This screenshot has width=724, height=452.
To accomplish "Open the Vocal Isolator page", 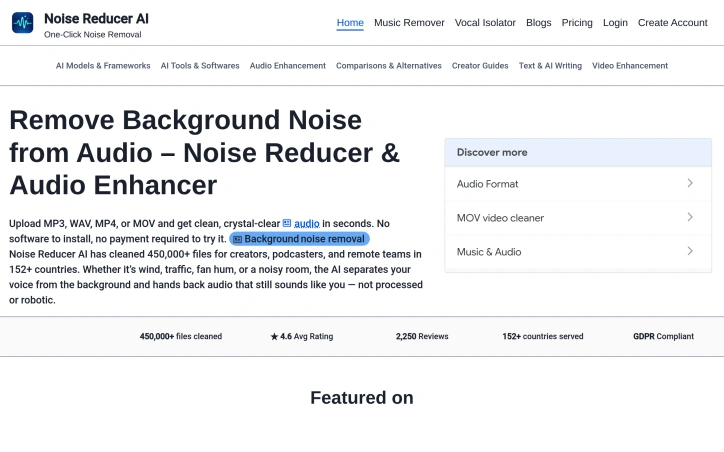I will tap(485, 23).
